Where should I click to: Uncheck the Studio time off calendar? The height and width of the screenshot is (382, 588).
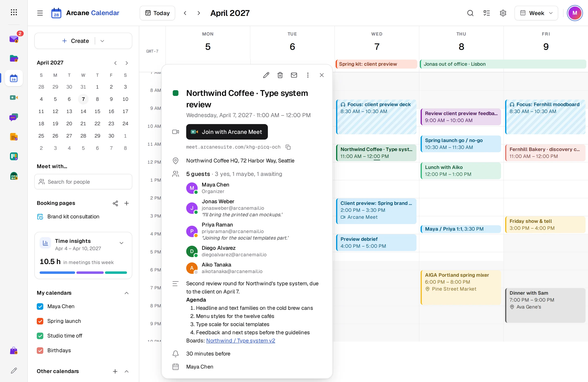40,336
